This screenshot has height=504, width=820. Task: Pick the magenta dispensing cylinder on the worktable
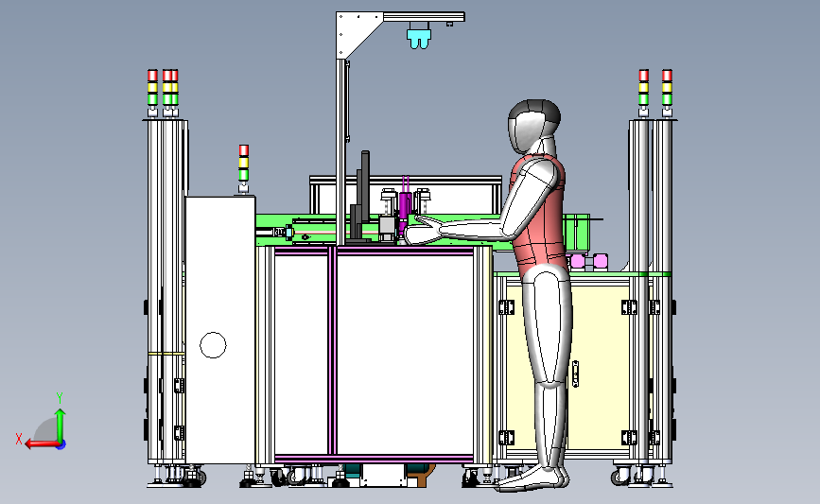(x=404, y=212)
